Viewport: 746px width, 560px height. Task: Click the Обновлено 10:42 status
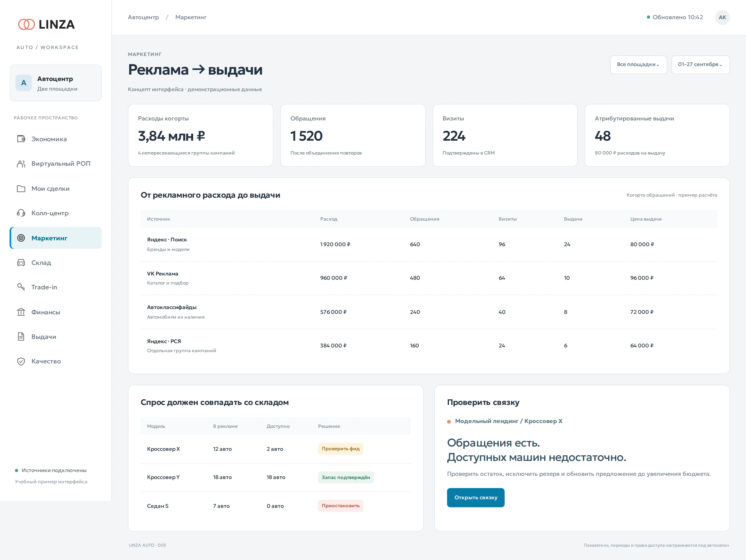tap(675, 17)
